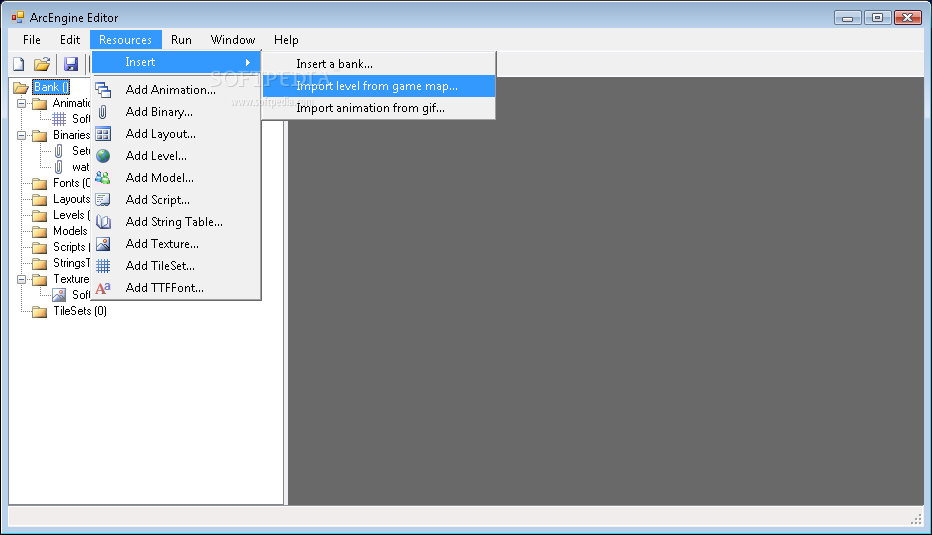Click the globe icon beside Add Level
The height and width of the screenshot is (535, 932).
(x=103, y=156)
